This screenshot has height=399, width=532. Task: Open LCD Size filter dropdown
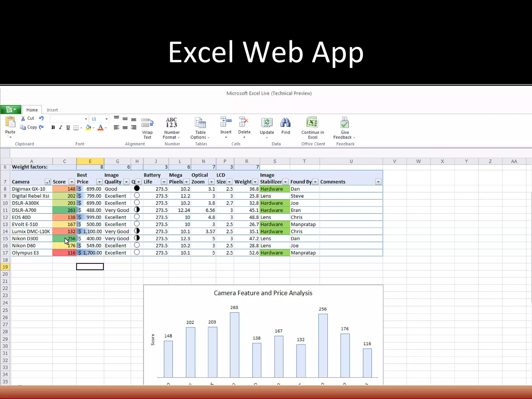tap(229, 182)
